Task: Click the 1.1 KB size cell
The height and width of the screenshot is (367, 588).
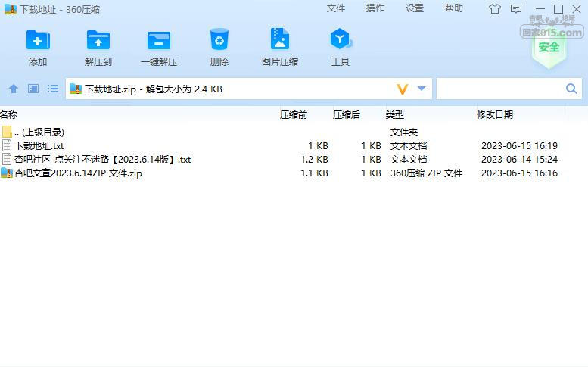Action: tap(314, 173)
